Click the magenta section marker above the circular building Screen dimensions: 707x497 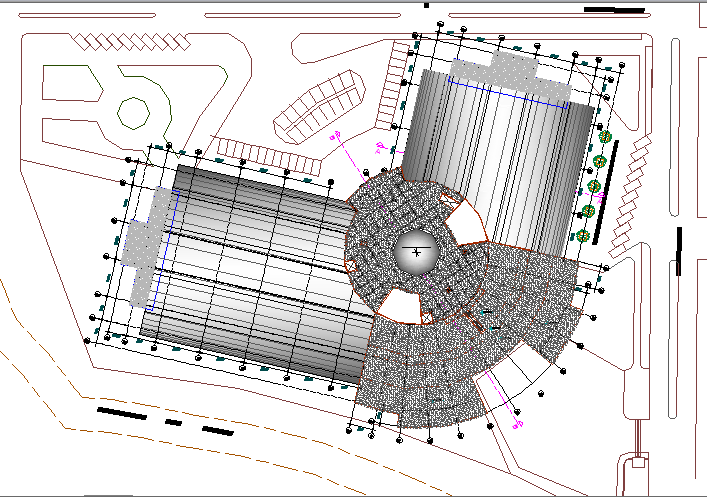[335, 135]
